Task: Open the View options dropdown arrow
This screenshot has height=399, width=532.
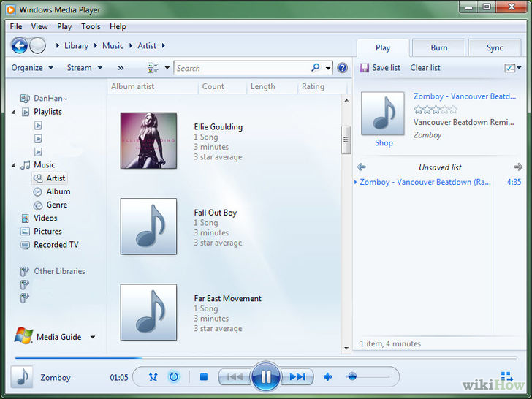Action: point(167,68)
